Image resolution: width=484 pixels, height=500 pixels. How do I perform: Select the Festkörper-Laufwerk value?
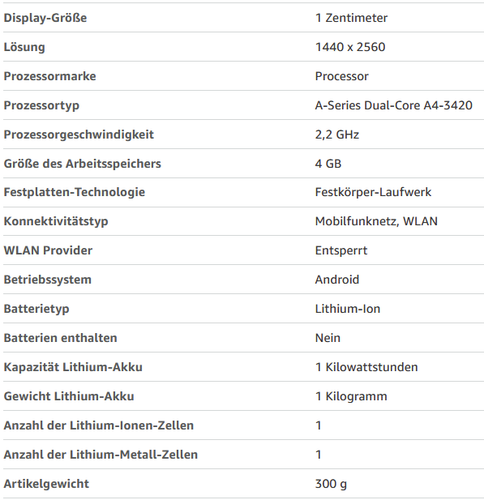coord(373,192)
